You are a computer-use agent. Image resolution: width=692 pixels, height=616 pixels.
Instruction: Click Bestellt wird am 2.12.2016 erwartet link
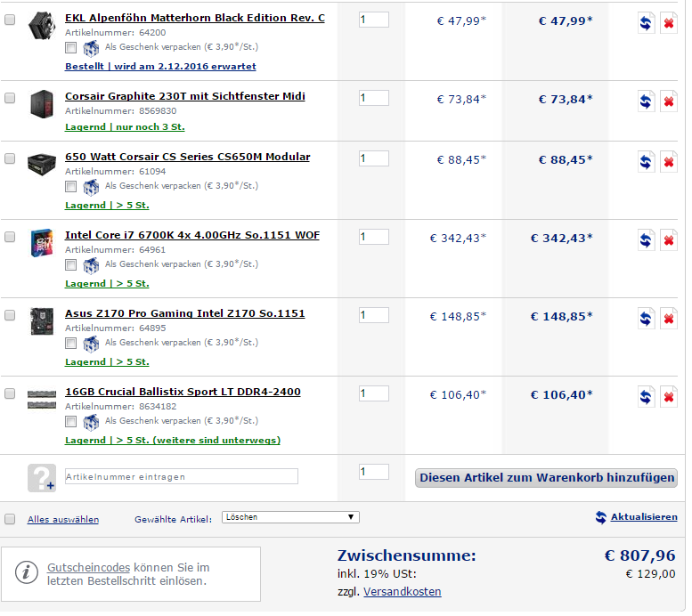160,67
